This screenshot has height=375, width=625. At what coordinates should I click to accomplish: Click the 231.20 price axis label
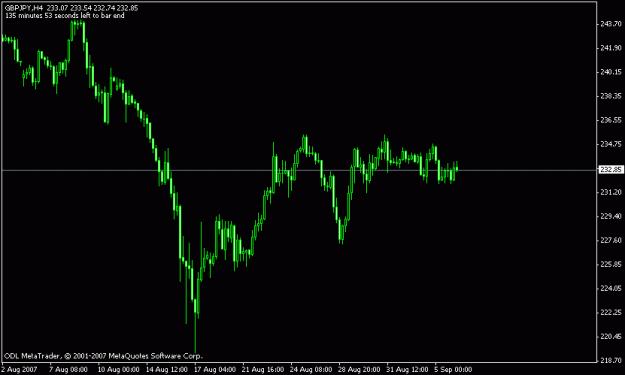[x=611, y=192]
